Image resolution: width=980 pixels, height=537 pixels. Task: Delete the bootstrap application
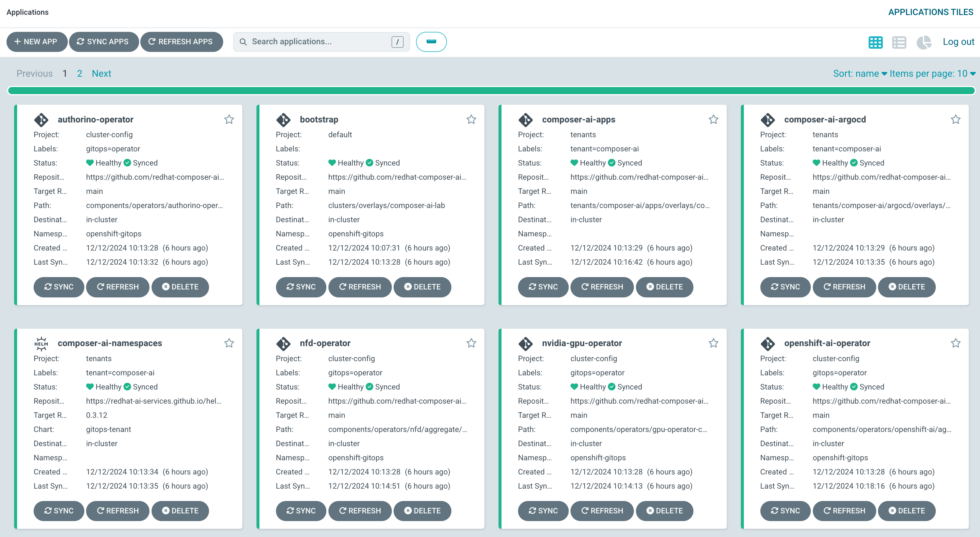[x=422, y=287]
